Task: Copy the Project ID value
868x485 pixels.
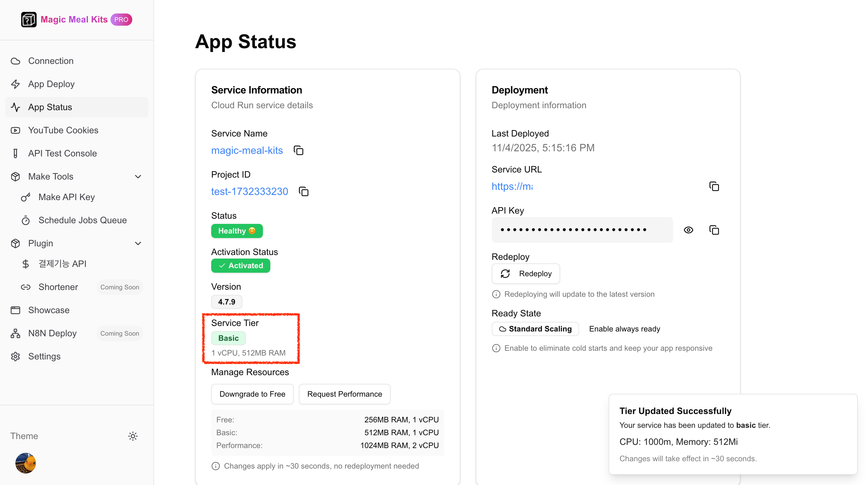Action: 304,191
